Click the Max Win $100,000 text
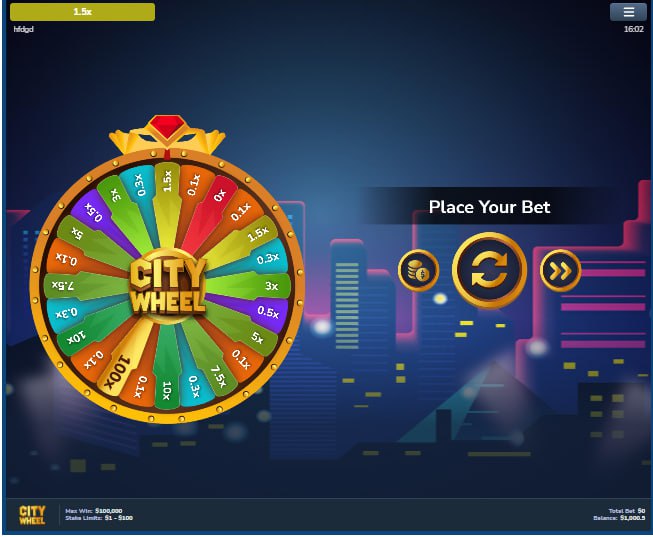 (x=94, y=511)
